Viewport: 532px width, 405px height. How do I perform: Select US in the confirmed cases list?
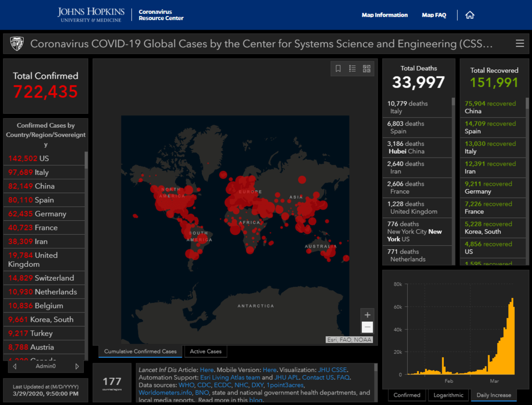point(44,158)
